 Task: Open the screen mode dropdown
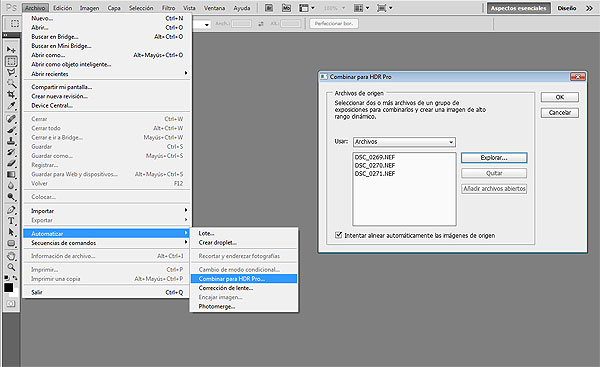click(385, 8)
